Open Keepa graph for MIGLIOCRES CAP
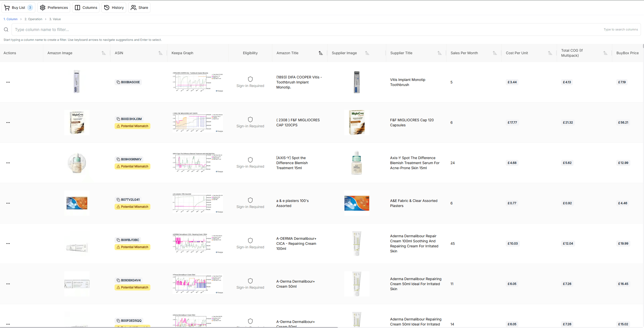The image size is (644, 328). (198, 123)
